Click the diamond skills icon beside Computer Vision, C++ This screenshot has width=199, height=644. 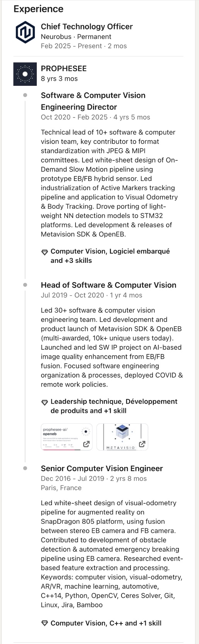pos(45,623)
